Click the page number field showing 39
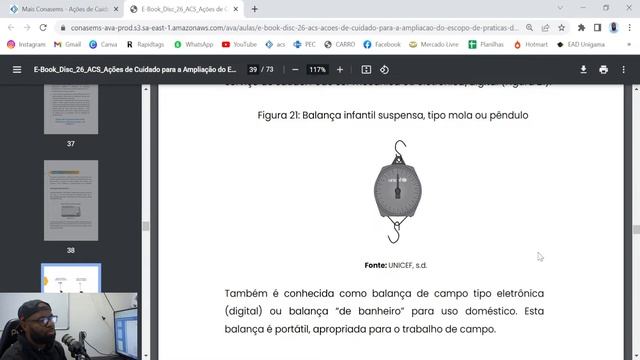Viewport: 640px width, 360px height. click(x=253, y=70)
